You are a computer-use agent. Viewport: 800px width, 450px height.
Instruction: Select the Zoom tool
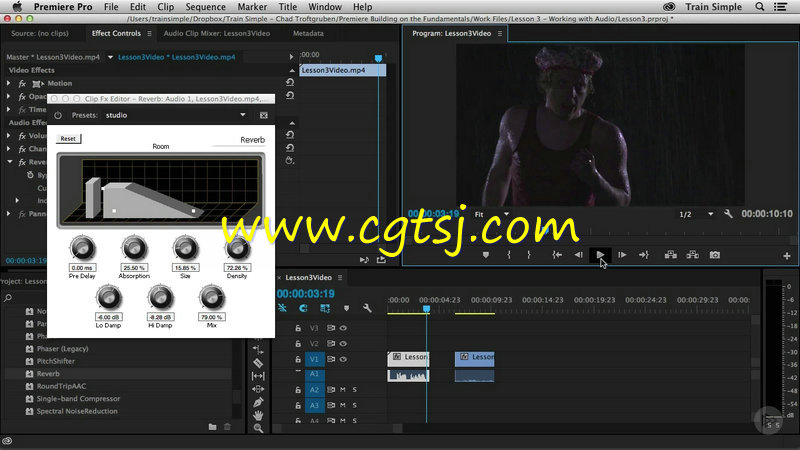coord(258,428)
